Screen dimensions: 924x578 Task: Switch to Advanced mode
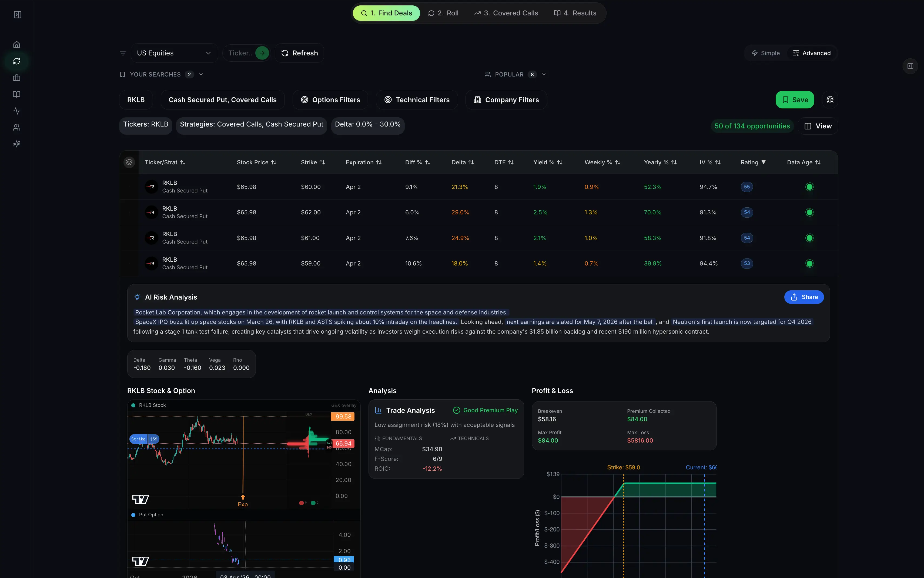pos(812,53)
